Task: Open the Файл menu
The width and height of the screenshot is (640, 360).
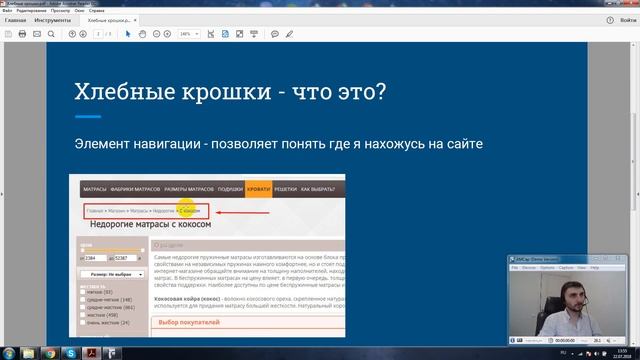Action: pyautogui.click(x=7, y=11)
